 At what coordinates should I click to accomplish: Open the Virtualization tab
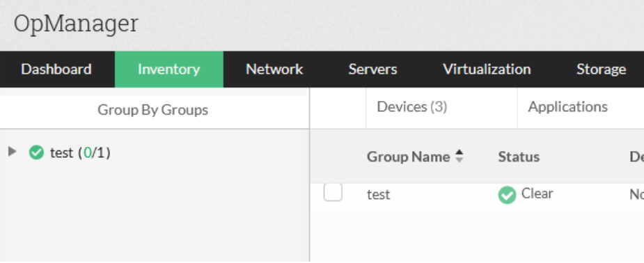click(x=487, y=69)
